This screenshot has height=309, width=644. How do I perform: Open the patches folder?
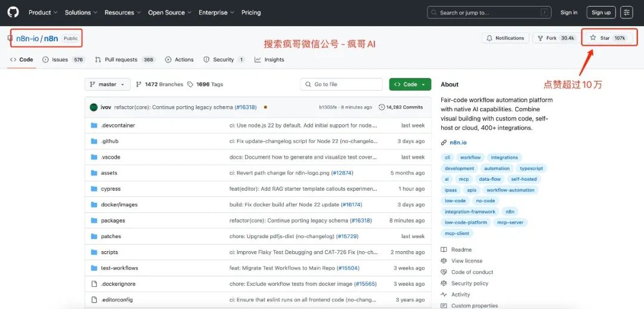click(111, 236)
